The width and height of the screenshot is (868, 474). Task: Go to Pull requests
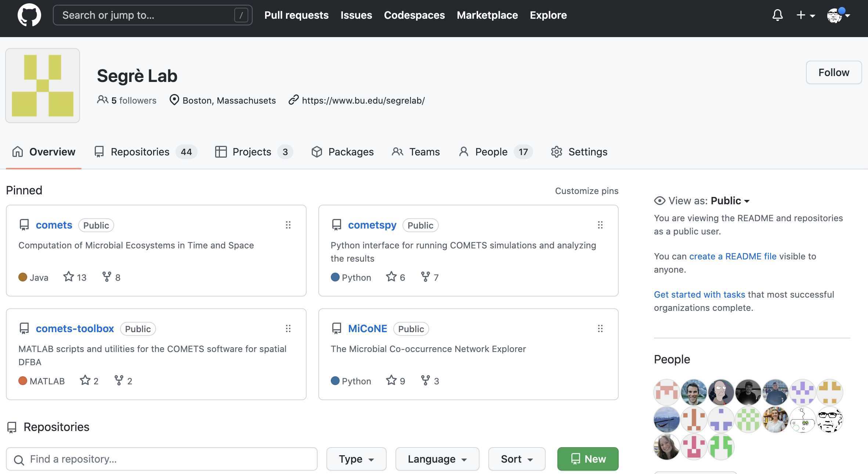coord(296,15)
